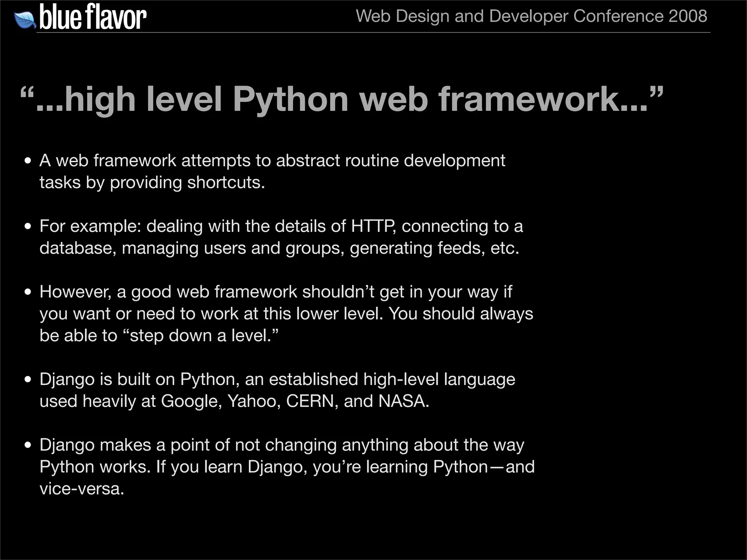Click the word "HTTP" in second bullet

pyautogui.click(x=373, y=226)
